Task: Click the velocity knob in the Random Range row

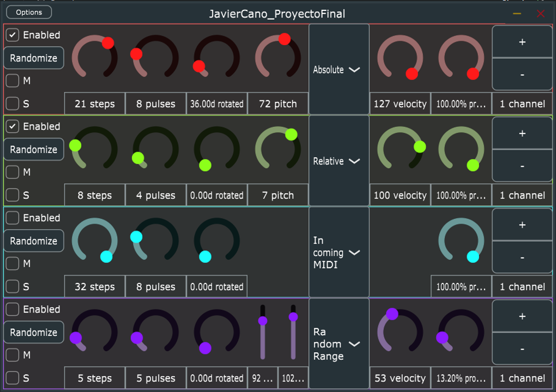Action: click(x=400, y=332)
